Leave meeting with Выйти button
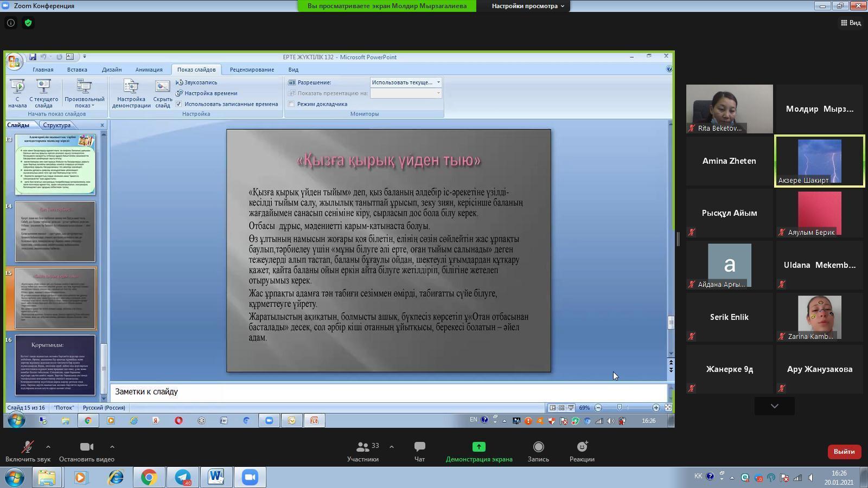Screen dimensions: 868x488 coord(844,452)
